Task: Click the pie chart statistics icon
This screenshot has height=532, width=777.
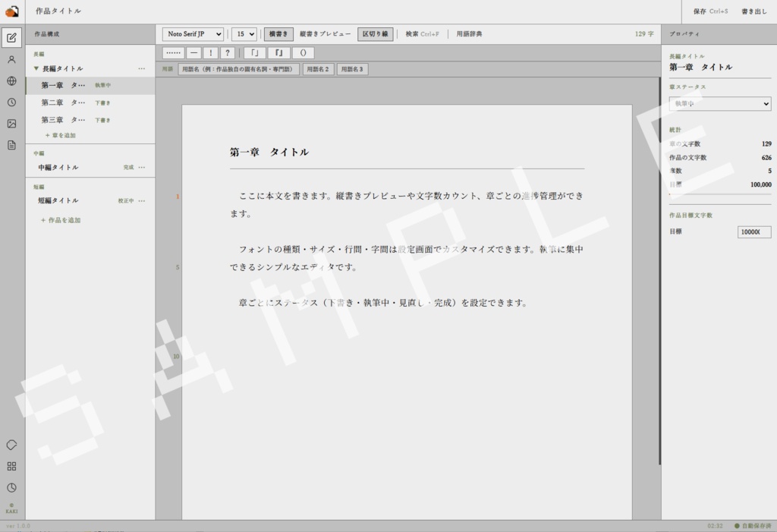Action: pos(11,487)
